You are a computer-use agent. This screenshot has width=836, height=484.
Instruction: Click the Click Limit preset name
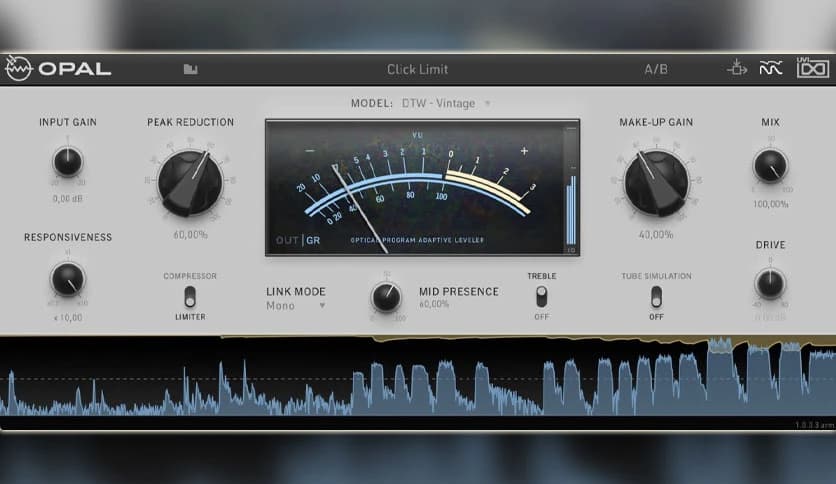coord(417,69)
